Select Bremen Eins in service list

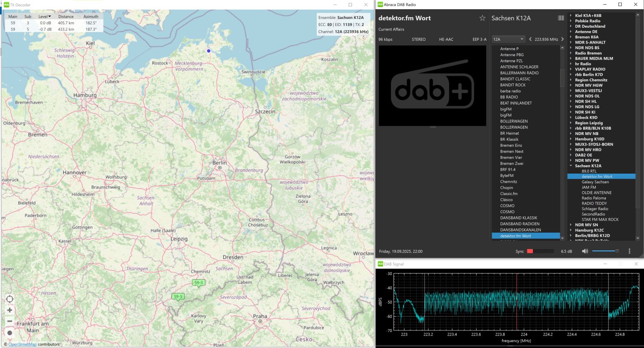(511, 145)
